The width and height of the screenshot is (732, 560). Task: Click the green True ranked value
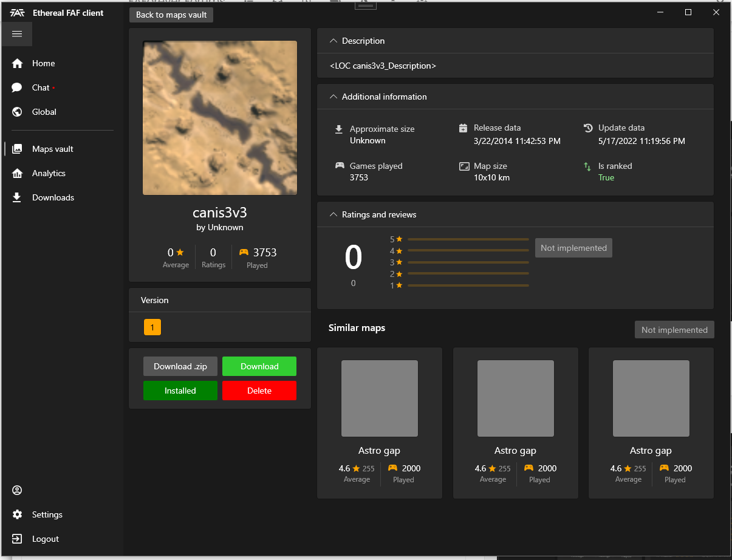coord(606,177)
